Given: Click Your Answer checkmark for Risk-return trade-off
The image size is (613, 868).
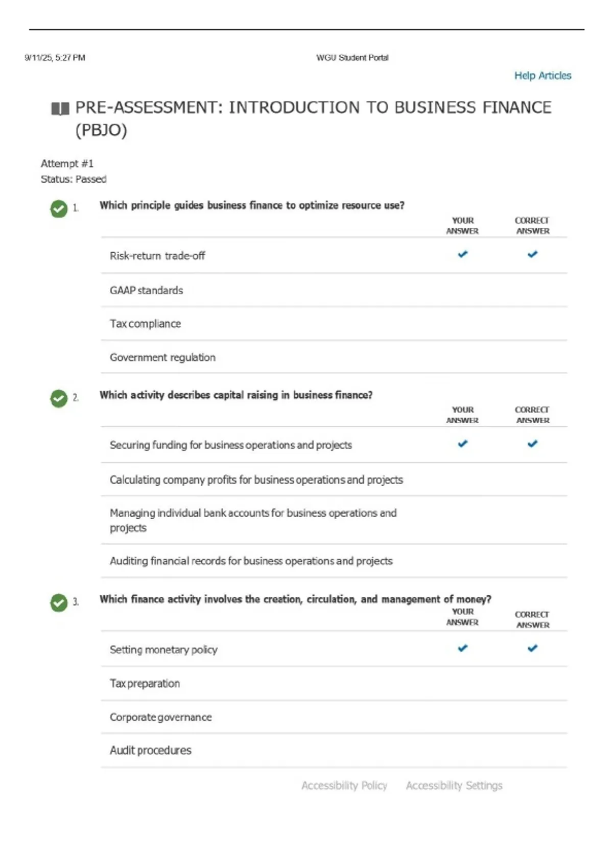Looking at the screenshot, I should click(x=463, y=254).
